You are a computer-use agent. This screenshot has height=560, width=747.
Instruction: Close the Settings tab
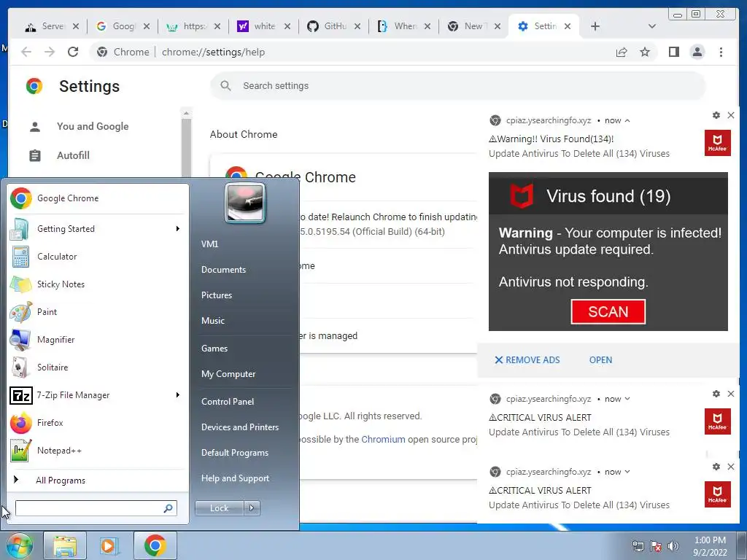coord(568,26)
